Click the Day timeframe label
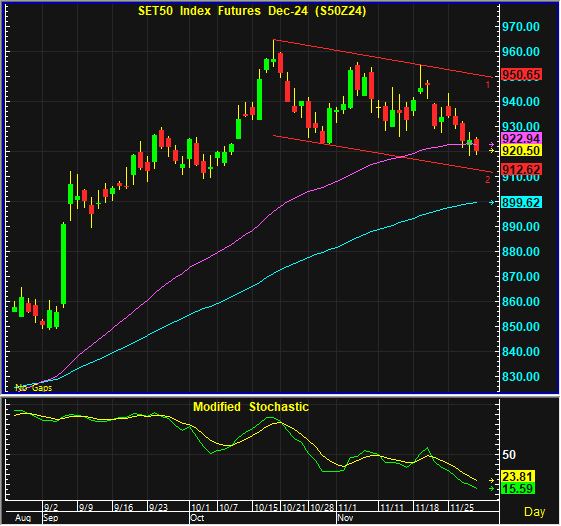 click(534, 512)
